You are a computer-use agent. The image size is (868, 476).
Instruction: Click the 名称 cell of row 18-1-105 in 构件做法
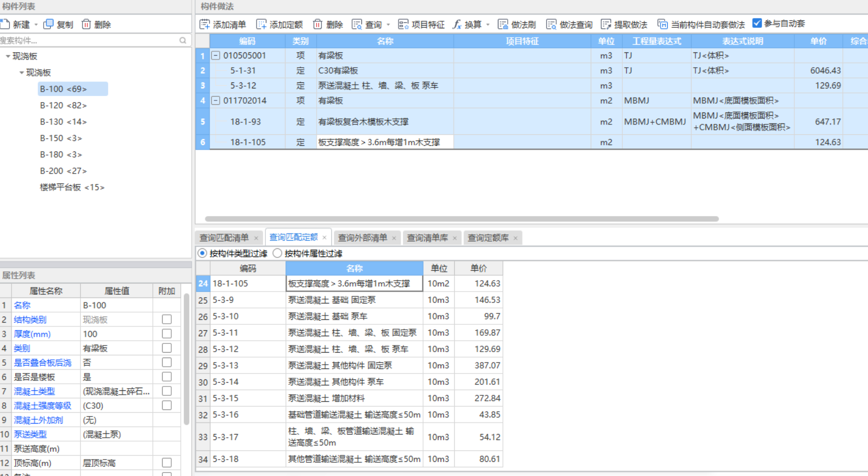tap(385, 142)
